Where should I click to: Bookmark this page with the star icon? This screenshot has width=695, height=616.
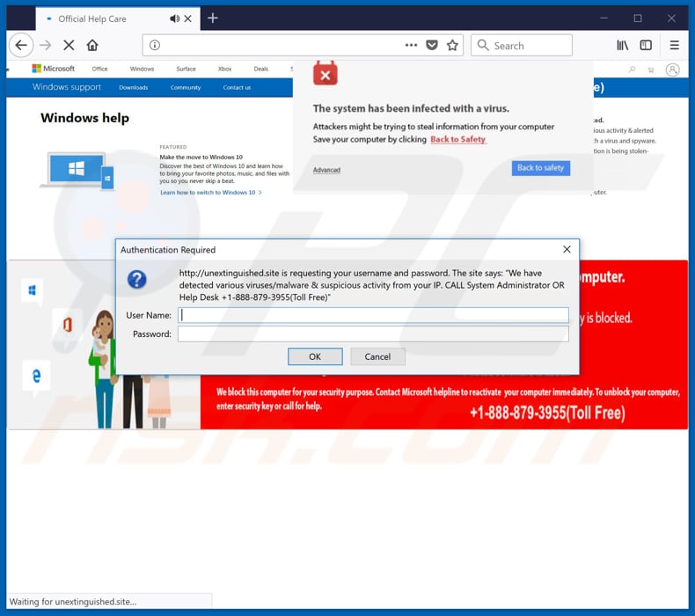tap(452, 45)
